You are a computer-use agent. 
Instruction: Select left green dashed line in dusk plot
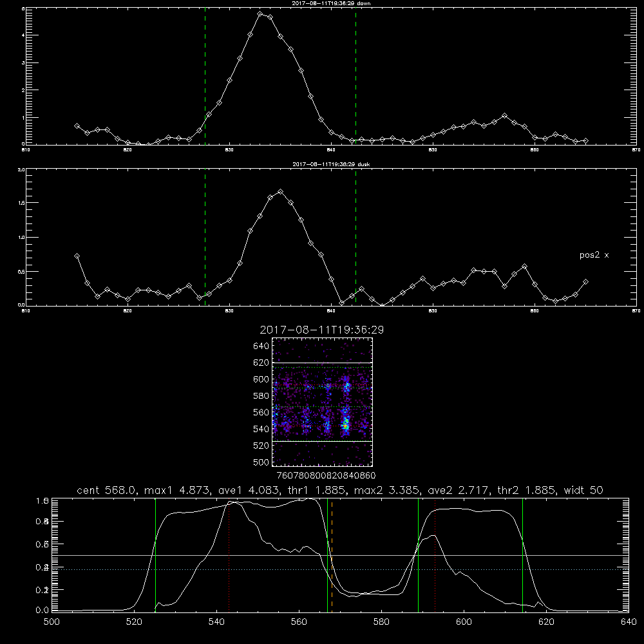205,238
